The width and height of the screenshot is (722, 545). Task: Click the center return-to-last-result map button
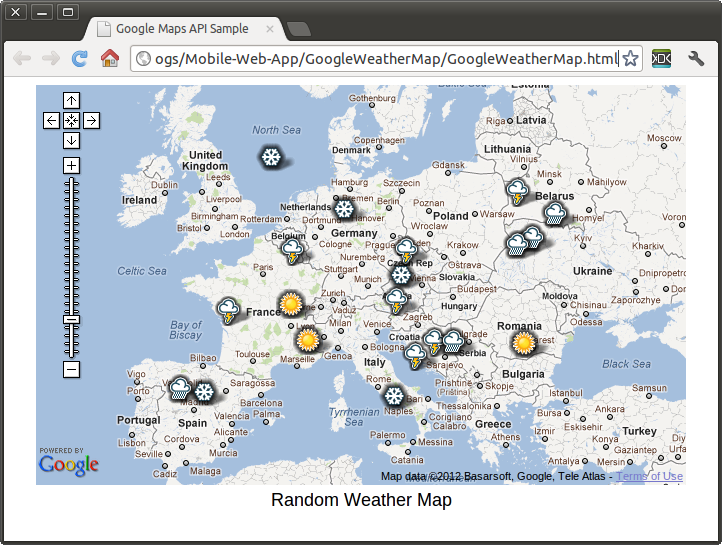(71, 121)
